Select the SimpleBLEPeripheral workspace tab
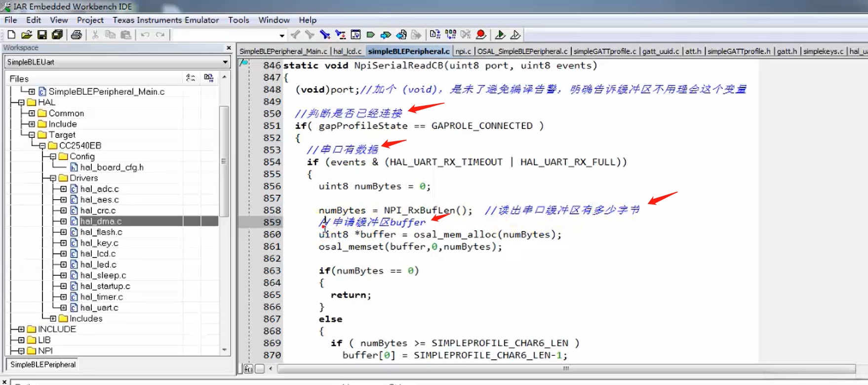 (43, 364)
